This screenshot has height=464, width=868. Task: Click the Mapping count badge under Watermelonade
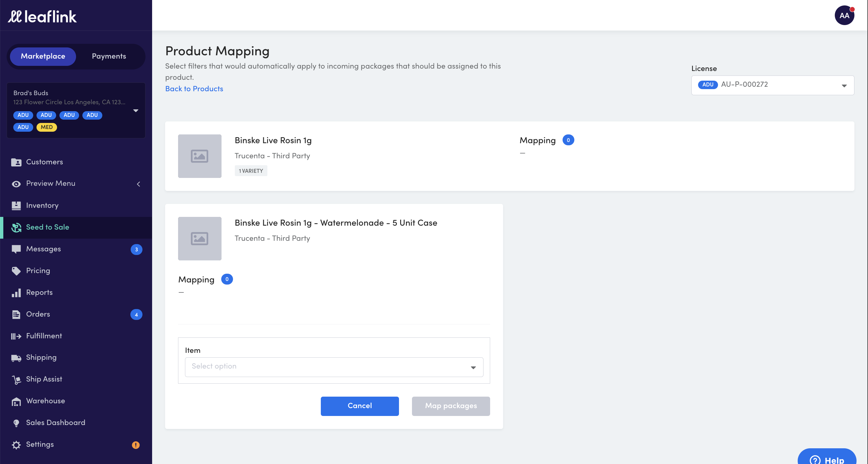[227, 279]
